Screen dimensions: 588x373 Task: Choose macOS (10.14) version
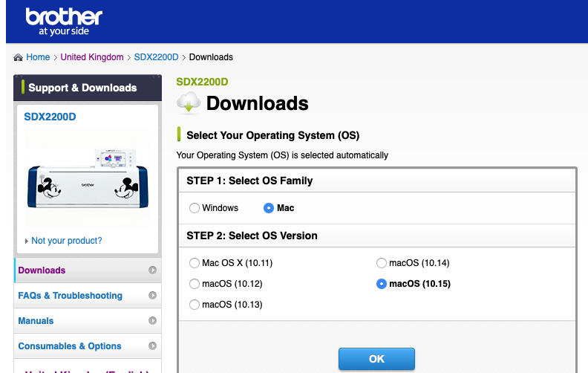[x=382, y=263]
